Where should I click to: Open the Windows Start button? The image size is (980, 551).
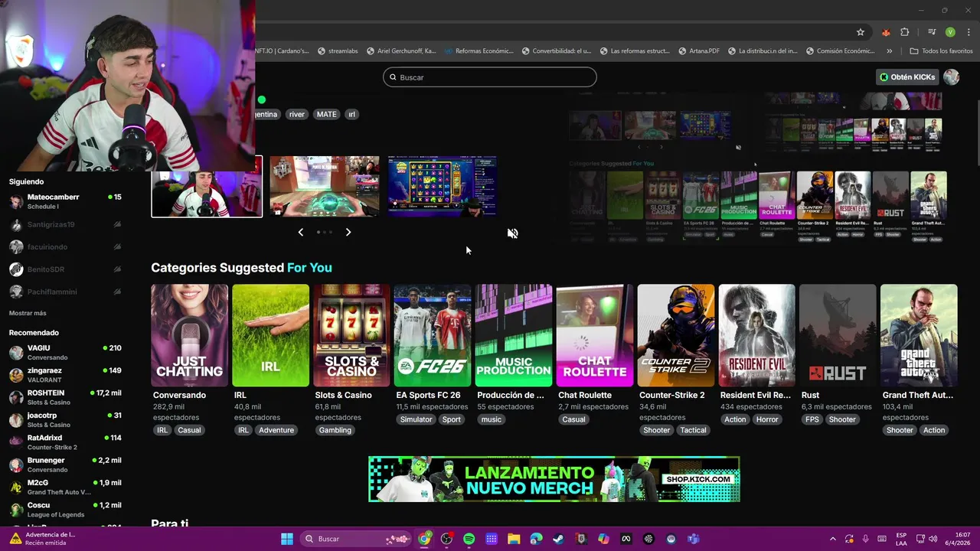[x=286, y=539]
